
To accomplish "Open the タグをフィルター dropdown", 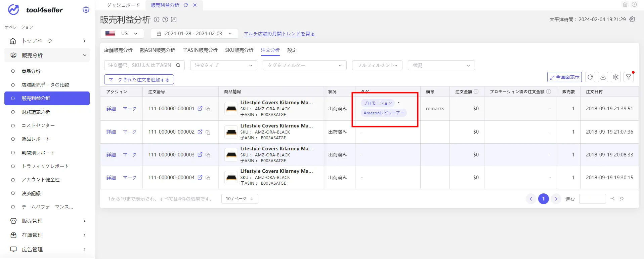I will (x=304, y=65).
